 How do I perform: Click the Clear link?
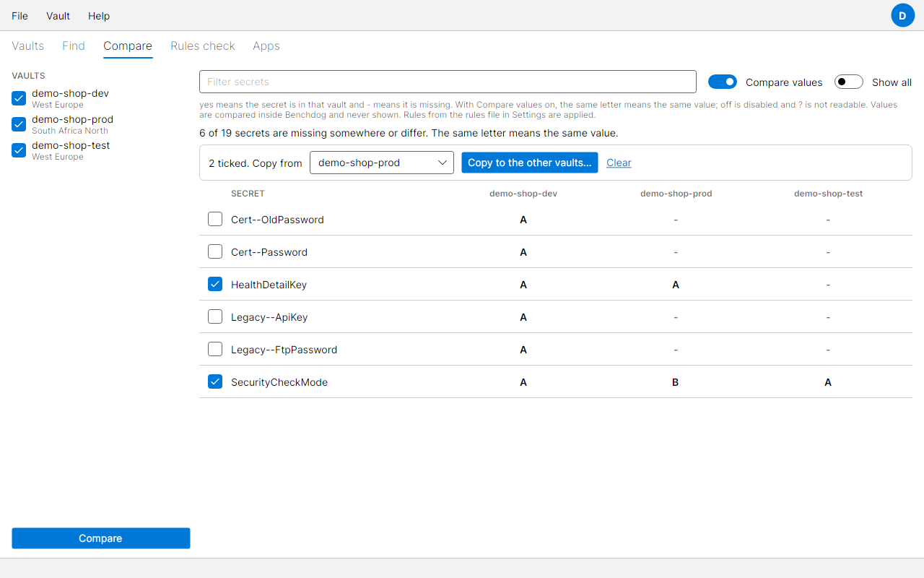click(619, 163)
